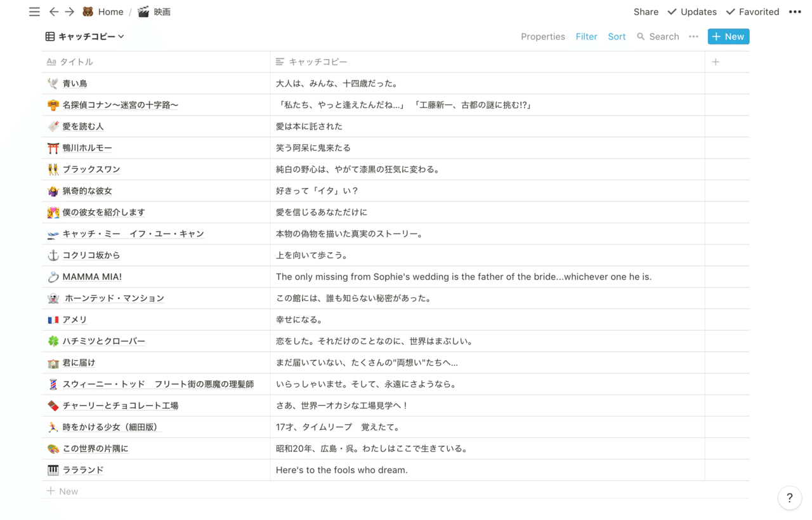Click the airplane icon of the キャッチ・ミー row
This screenshot has height=520, width=812.
click(53, 234)
